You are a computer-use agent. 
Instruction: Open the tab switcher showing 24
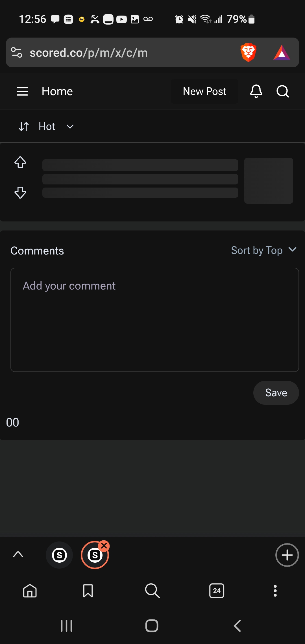217,591
